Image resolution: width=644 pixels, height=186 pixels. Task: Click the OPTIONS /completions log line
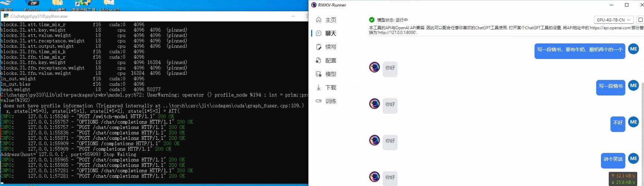[x=90, y=144]
